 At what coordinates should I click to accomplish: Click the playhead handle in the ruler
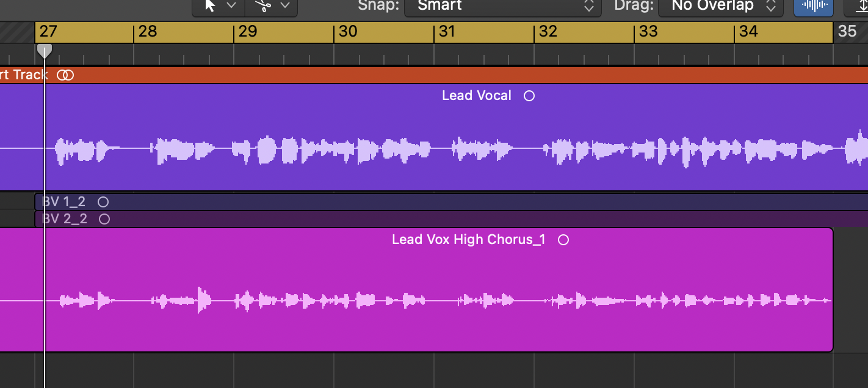[45, 51]
